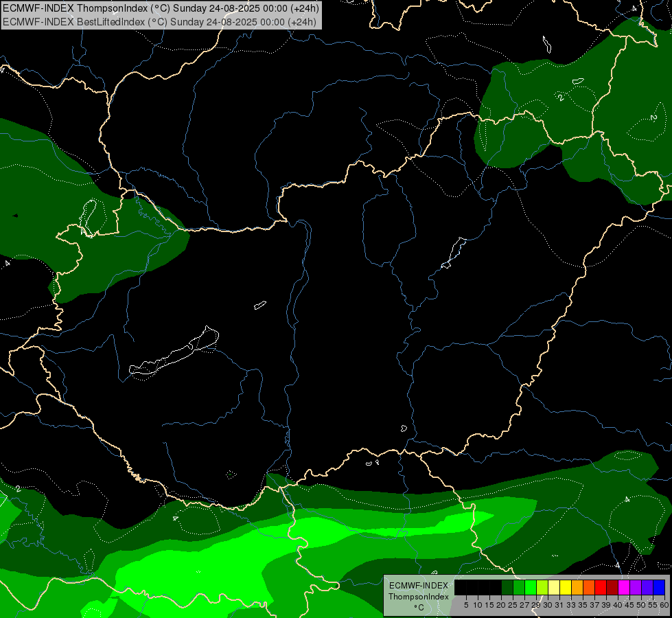Click the legend tick label 55
The image size is (672, 618).
(653, 605)
